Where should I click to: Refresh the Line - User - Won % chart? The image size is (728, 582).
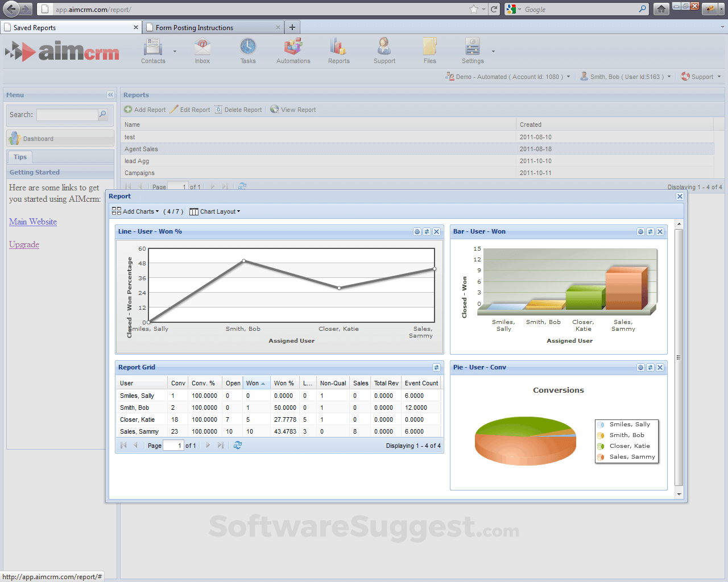(x=426, y=231)
